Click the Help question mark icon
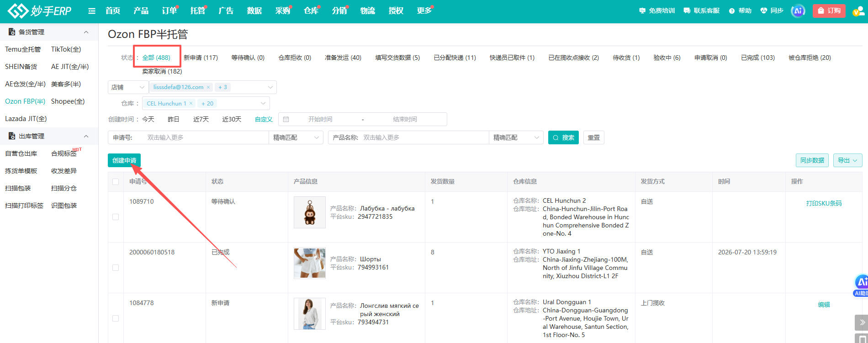This screenshot has height=343, width=868. (732, 11)
